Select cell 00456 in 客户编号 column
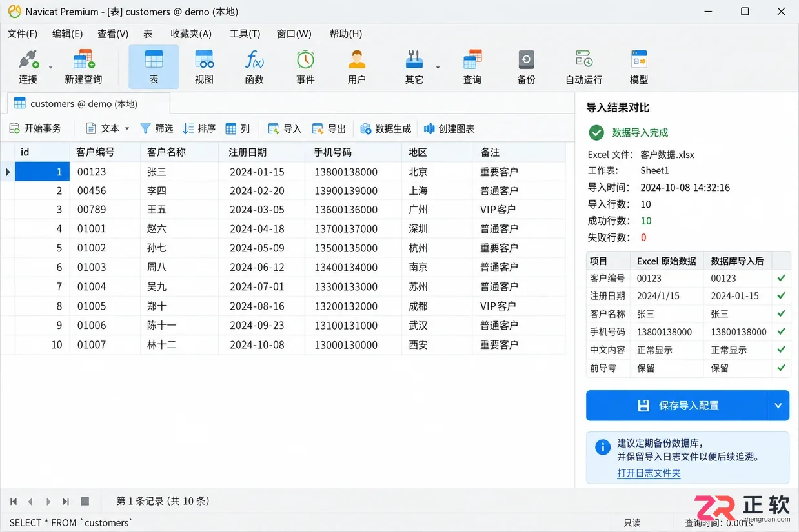Viewport: 799px width, 532px height. [x=105, y=191]
